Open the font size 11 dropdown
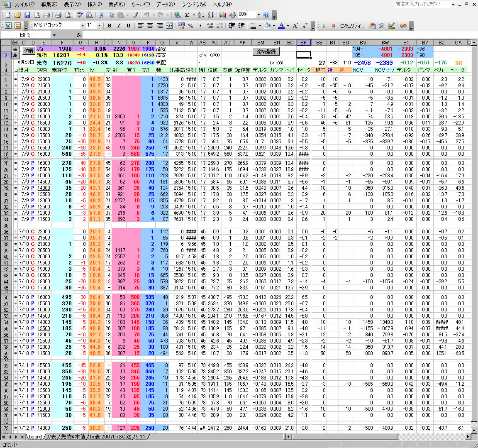Viewport: 478px width, 448px height. pos(99,26)
